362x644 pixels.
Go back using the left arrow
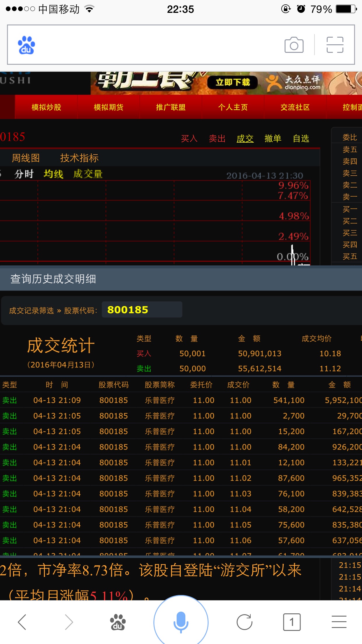coord(22,622)
